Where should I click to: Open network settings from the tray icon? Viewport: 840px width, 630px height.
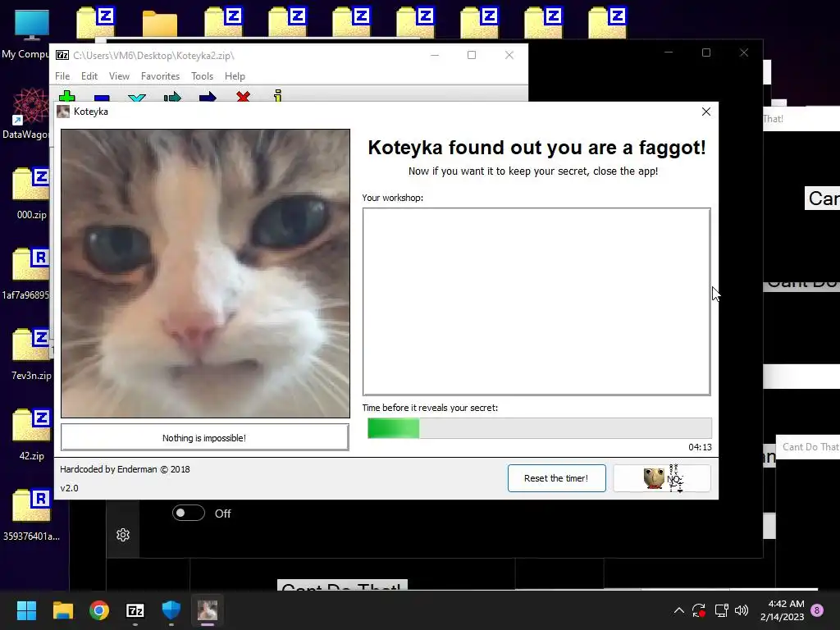click(721, 610)
